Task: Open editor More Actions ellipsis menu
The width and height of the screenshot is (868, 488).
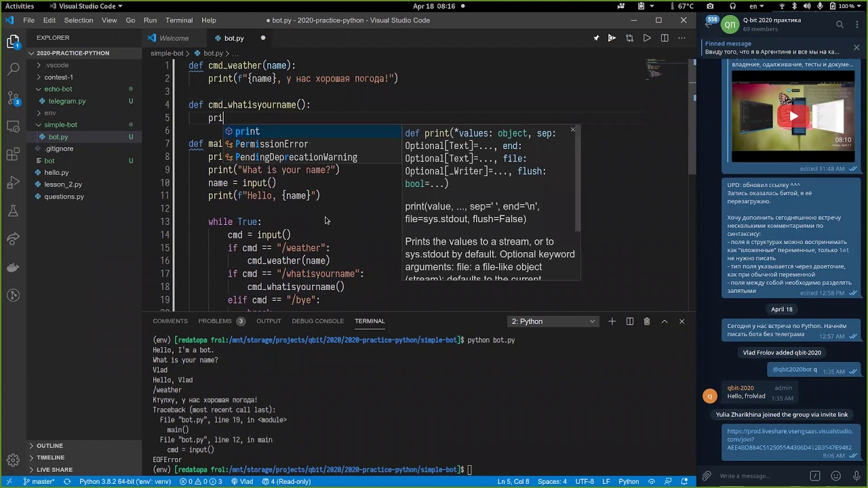Action: pos(682,38)
